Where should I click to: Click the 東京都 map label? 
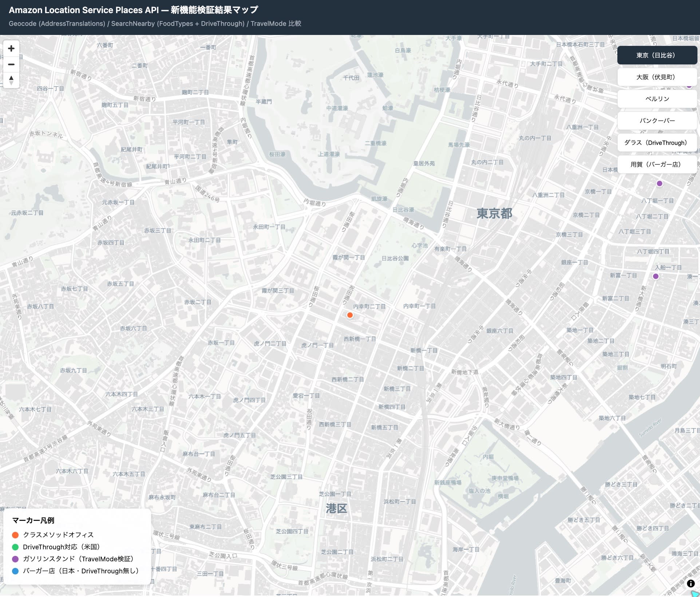coord(494,214)
